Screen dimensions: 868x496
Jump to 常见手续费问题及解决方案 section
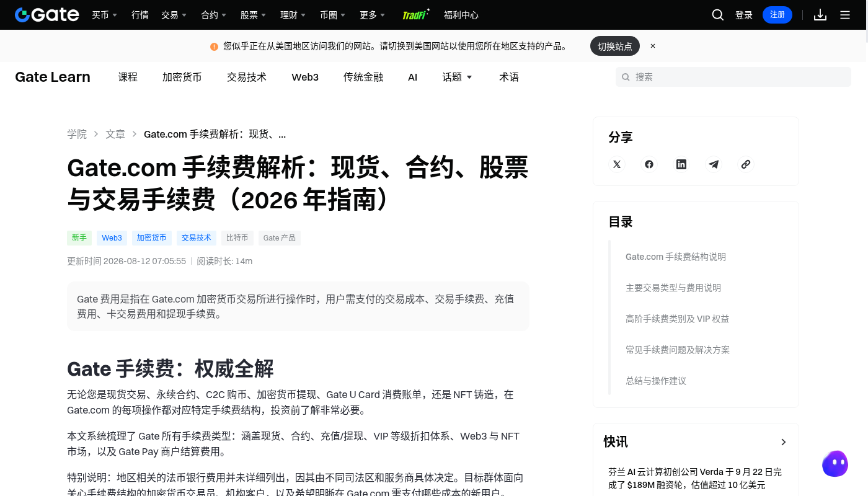[678, 350]
